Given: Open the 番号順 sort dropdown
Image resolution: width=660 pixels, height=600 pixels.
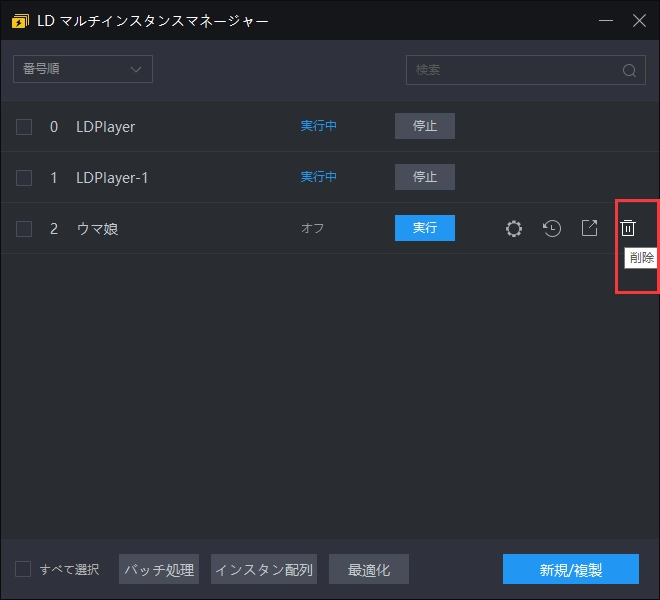Looking at the screenshot, I should point(83,69).
